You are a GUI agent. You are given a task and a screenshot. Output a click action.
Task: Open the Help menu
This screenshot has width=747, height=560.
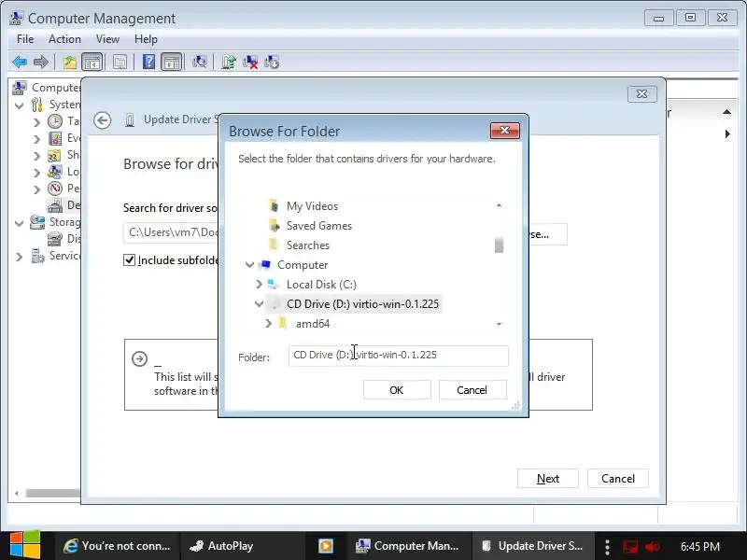click(146, 39)
